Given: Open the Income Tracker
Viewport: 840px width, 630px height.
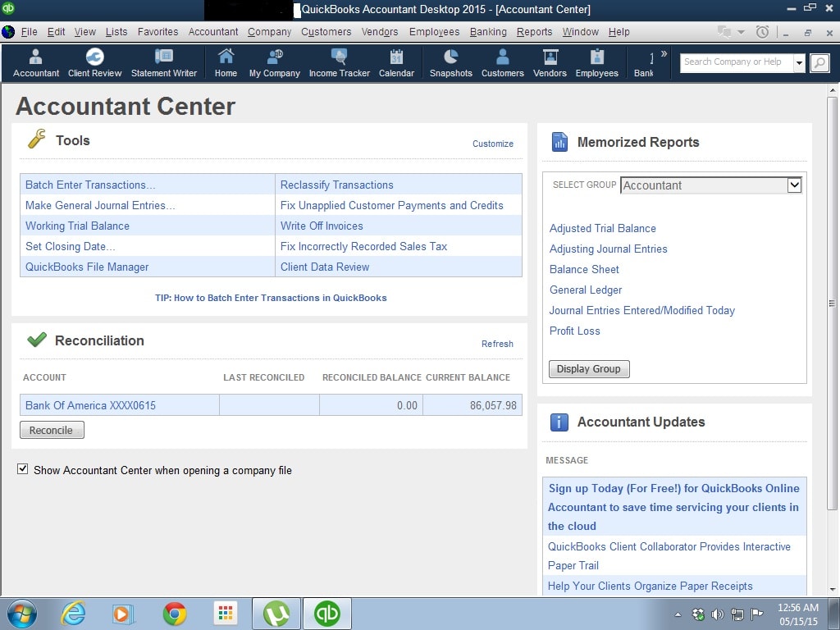Looking at the screenshot, I should coord(339,62).
